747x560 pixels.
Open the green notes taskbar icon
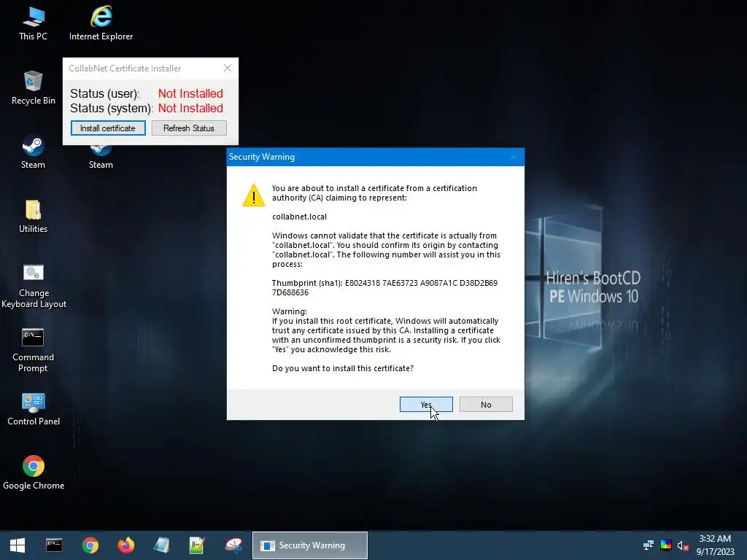(x=197, y=545)
